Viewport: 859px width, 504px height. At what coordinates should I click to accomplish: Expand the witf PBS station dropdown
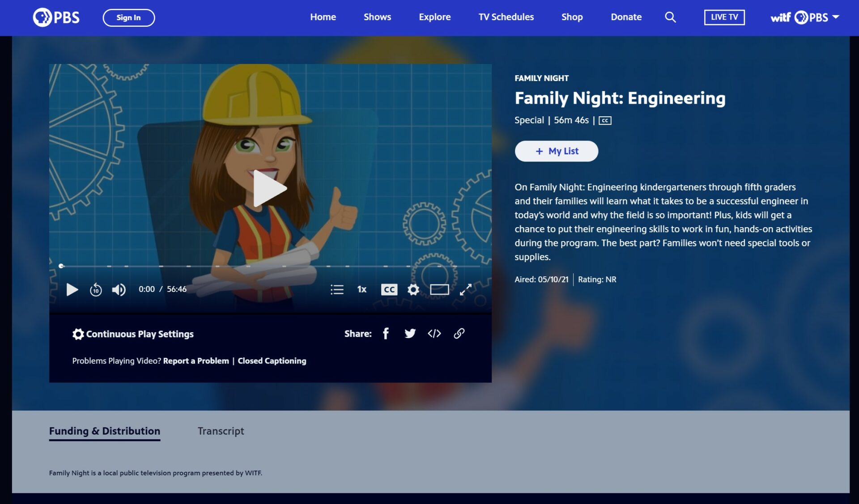point(804,17)
